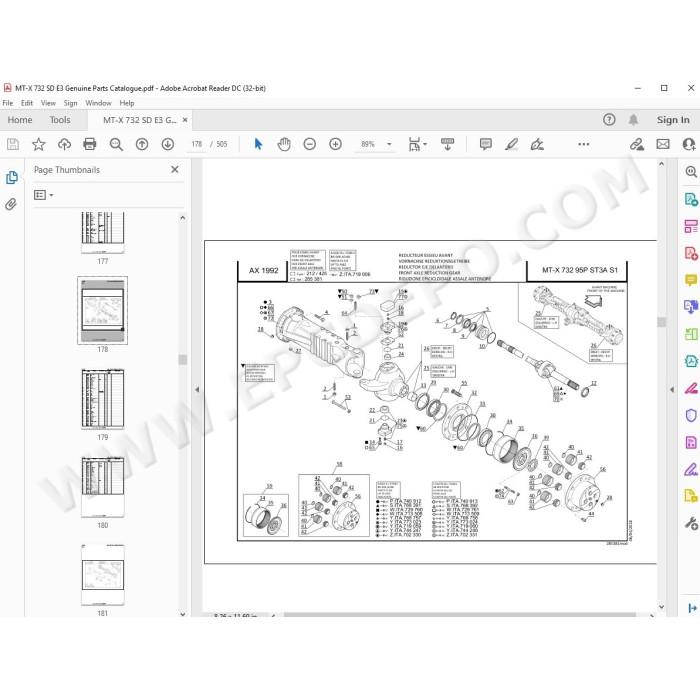Collapse the right tools pane arrow
The height and width of the screenshot is (700, 700).
672,389
